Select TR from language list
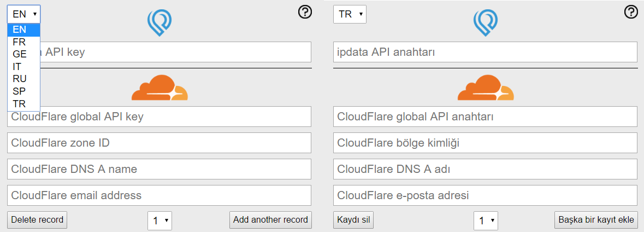644x232 pixels. [x=24, y=103]
